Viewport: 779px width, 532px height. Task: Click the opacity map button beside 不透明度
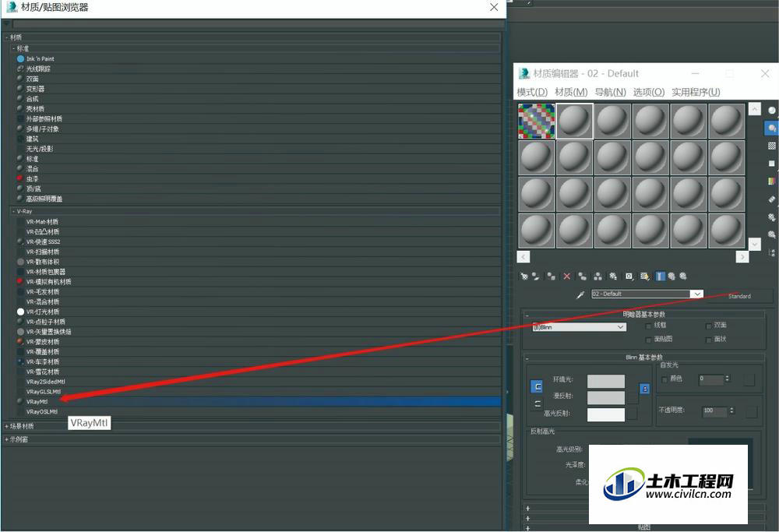point(751,411)
